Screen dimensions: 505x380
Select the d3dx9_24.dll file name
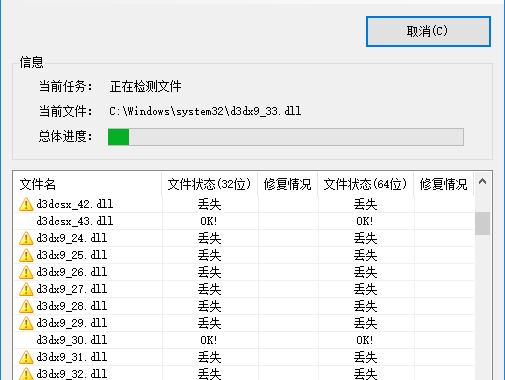click(x=72, y=238)
